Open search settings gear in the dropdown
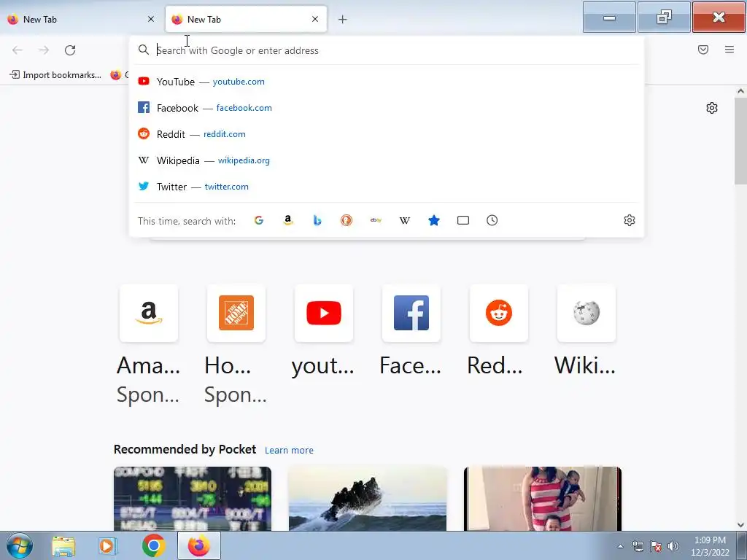 point(630,220)
